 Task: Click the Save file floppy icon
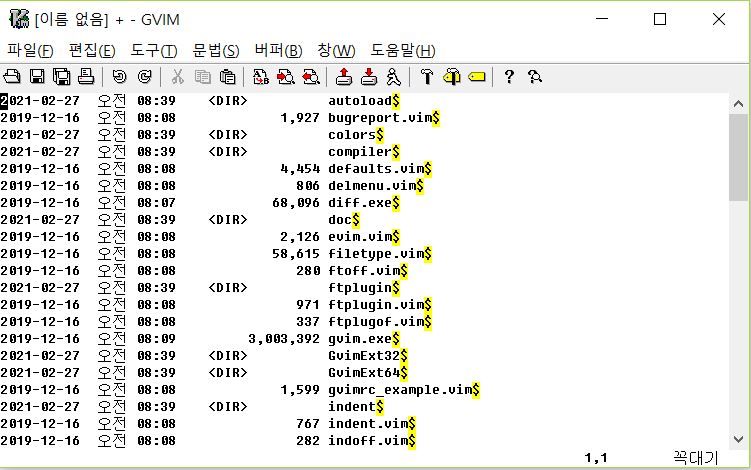pos(37,77)
